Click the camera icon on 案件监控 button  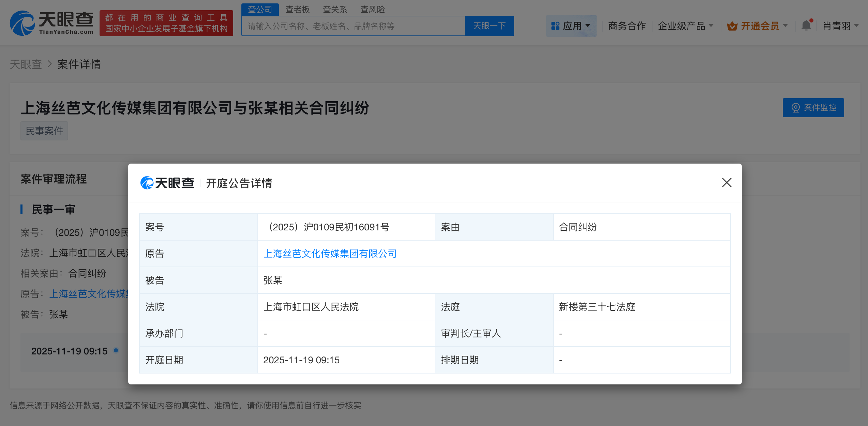coord(795,107)
